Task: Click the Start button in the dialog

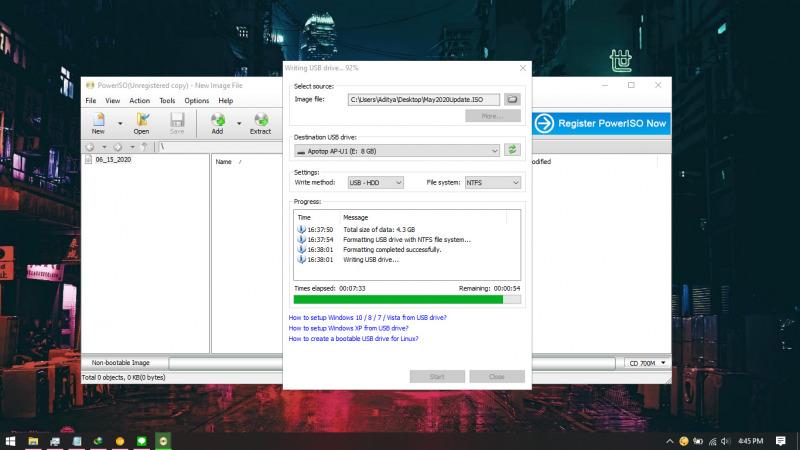Action: pyautogui.click(x=437, y=377)
